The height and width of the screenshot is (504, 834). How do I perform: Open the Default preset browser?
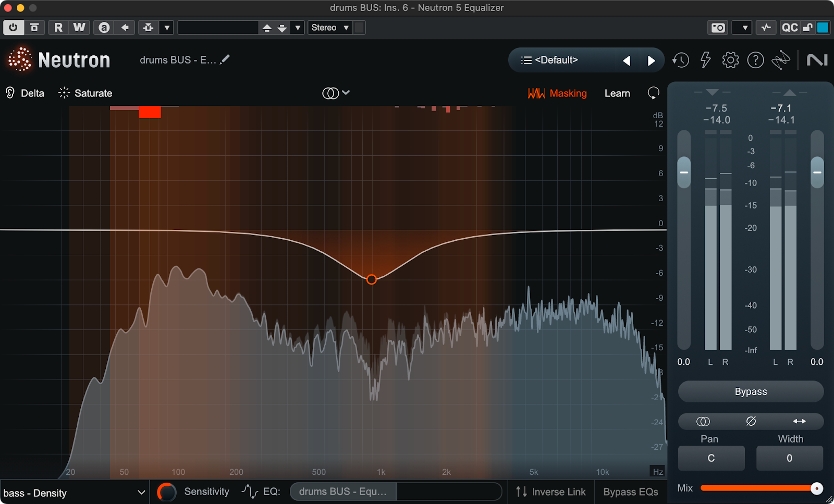[556, 60]
